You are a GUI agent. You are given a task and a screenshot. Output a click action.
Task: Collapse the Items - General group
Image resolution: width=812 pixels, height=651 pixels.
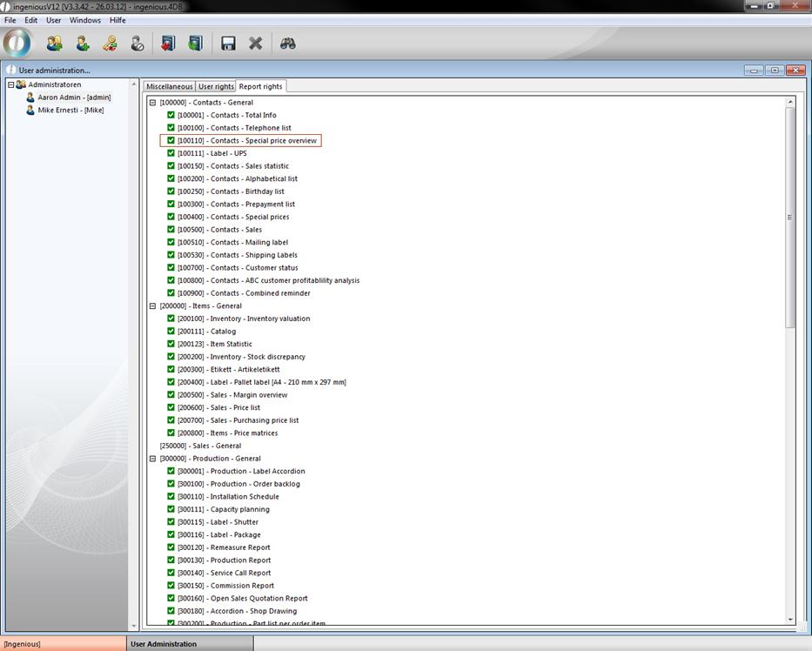[x=152, y=306]
